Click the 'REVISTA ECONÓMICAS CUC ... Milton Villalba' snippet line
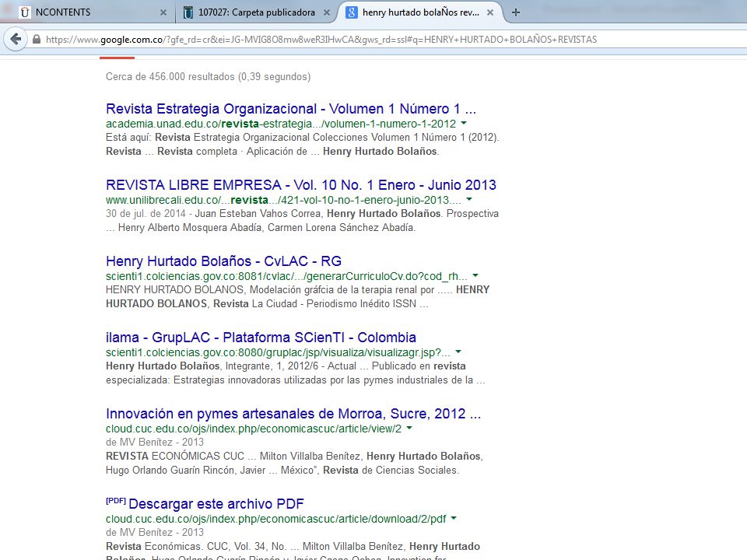The height and width of the screenshot is (560, 747). (294, 457)
